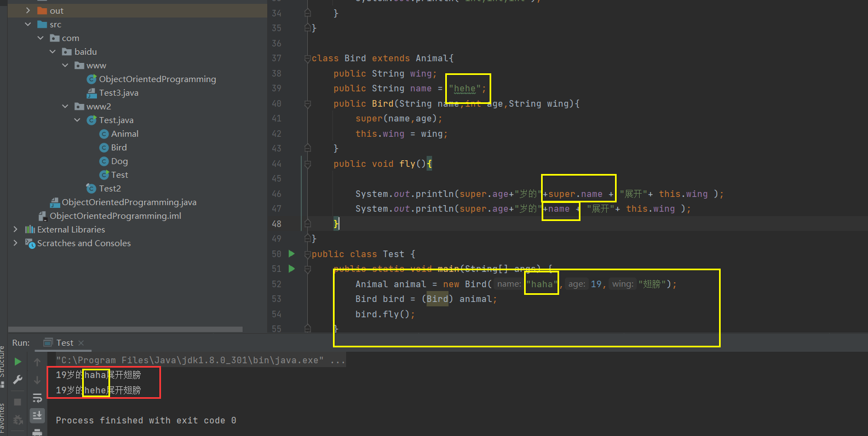Image resolution: width=868 pixels, height=436 pixels.
Task: Click 'age:' inlay hint on line 52
Action: 577,284
